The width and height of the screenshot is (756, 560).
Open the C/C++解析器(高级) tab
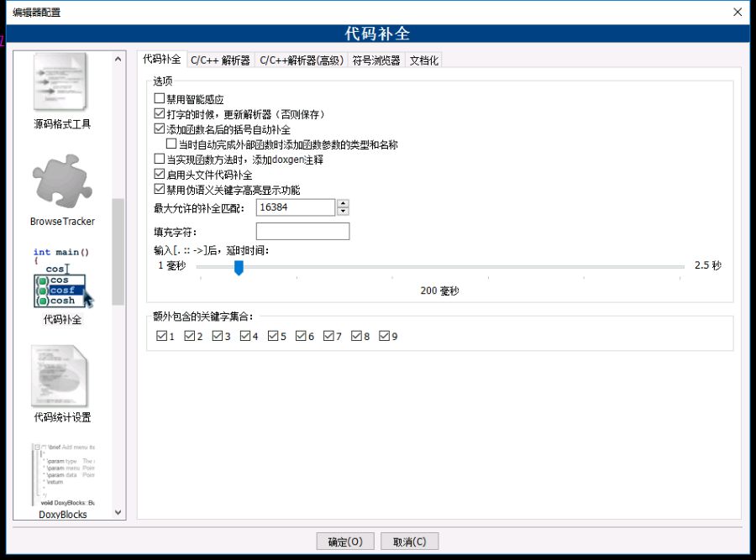(302, 60)
